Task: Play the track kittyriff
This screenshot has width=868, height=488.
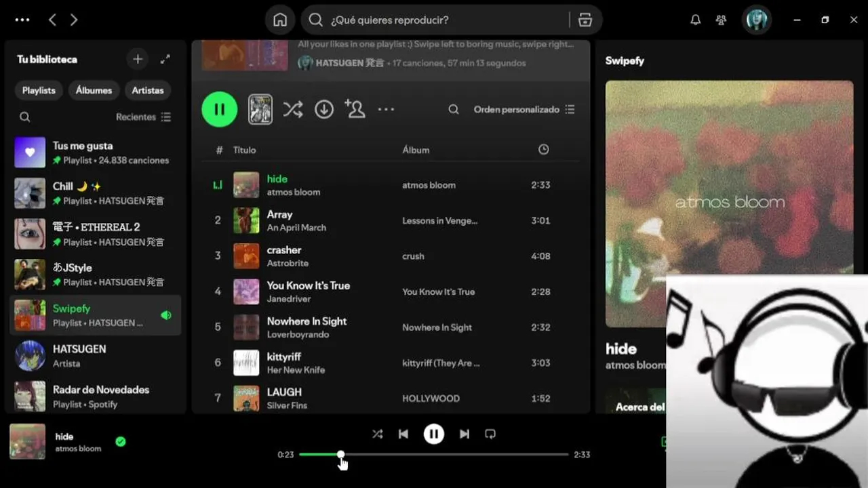Action: tap(391, 363)
